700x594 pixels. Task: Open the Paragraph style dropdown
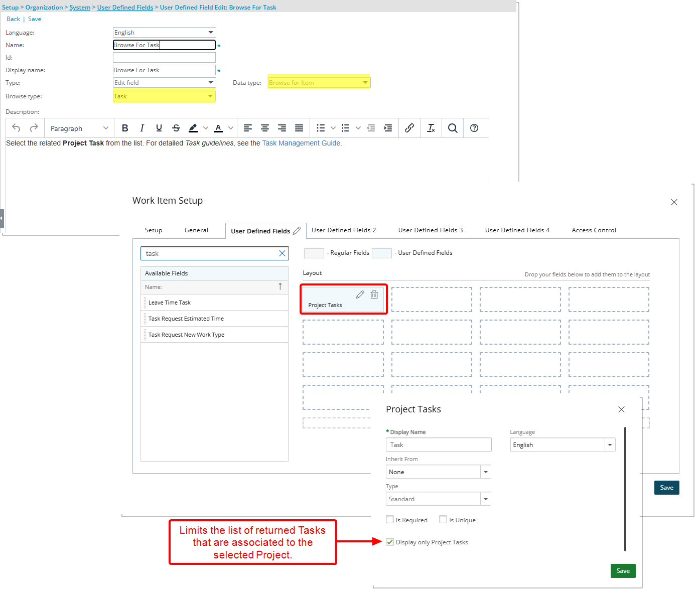(x=78, y=128)
